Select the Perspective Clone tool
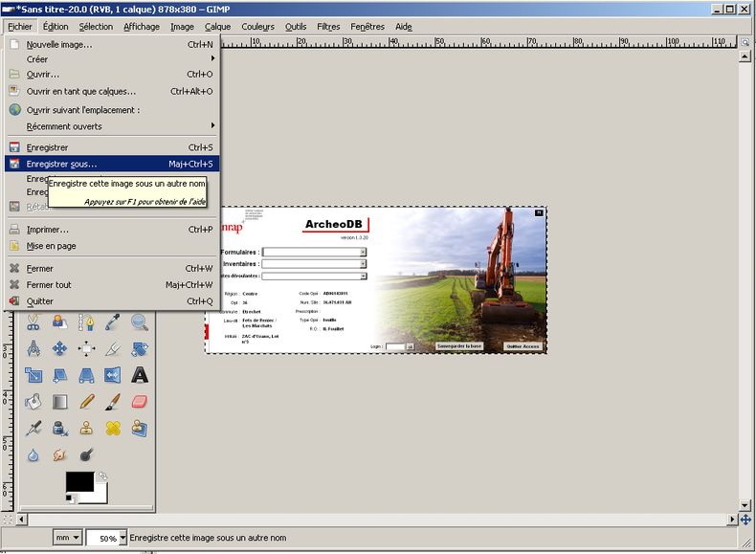Screen dimensions: 756x554 pos(140,428)
